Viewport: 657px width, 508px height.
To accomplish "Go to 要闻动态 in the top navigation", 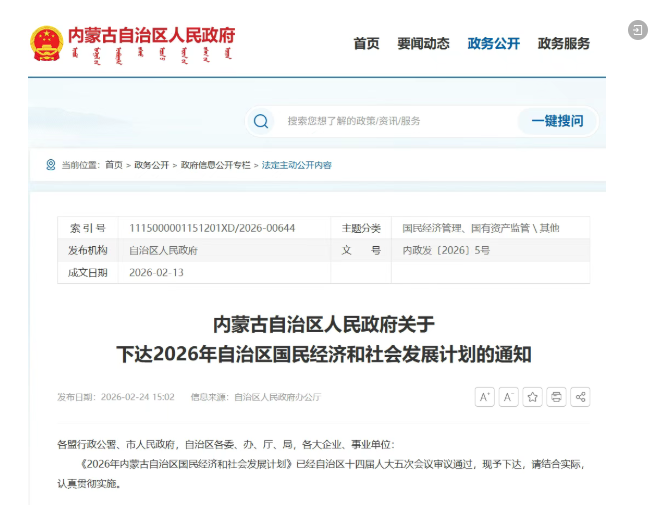I will 423,44.
